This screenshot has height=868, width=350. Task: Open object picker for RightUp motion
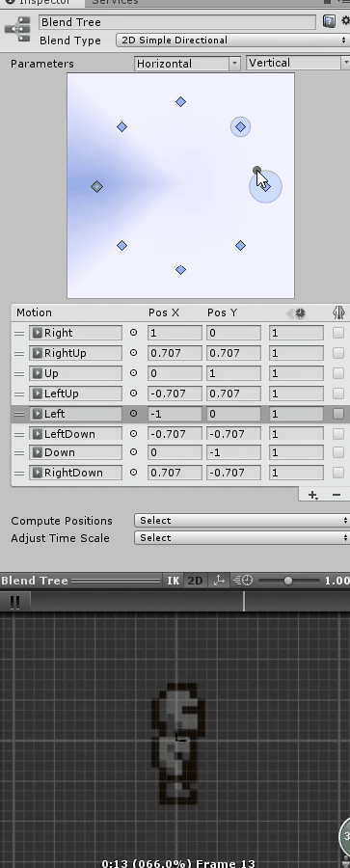point(133,353)
